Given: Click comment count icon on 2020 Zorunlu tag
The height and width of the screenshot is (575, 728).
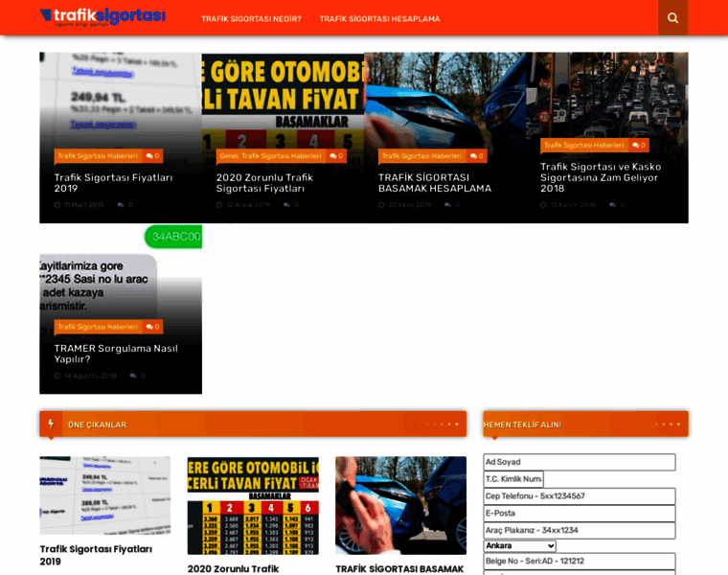Looking at the screenshot, I should coord(333,156).
